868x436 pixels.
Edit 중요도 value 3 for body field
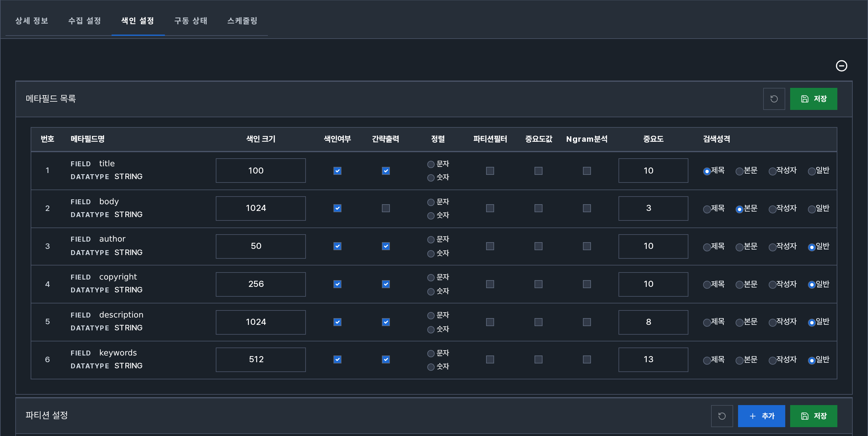653,209
